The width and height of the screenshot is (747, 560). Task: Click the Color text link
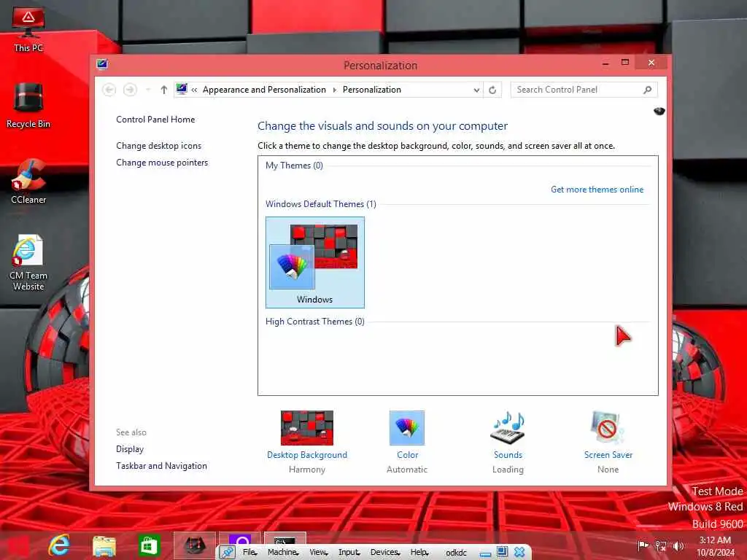(x=407, y=455)
